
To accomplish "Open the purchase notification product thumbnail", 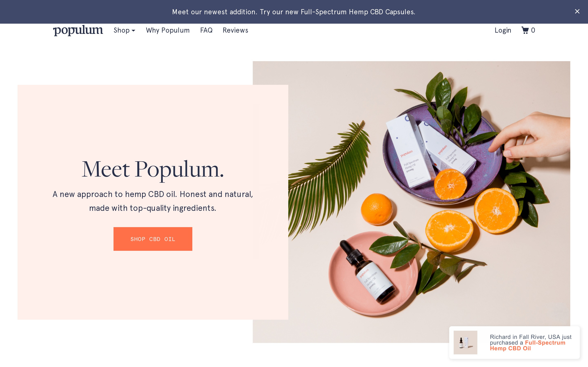I will pyautogui.click(x=465, y=342).
